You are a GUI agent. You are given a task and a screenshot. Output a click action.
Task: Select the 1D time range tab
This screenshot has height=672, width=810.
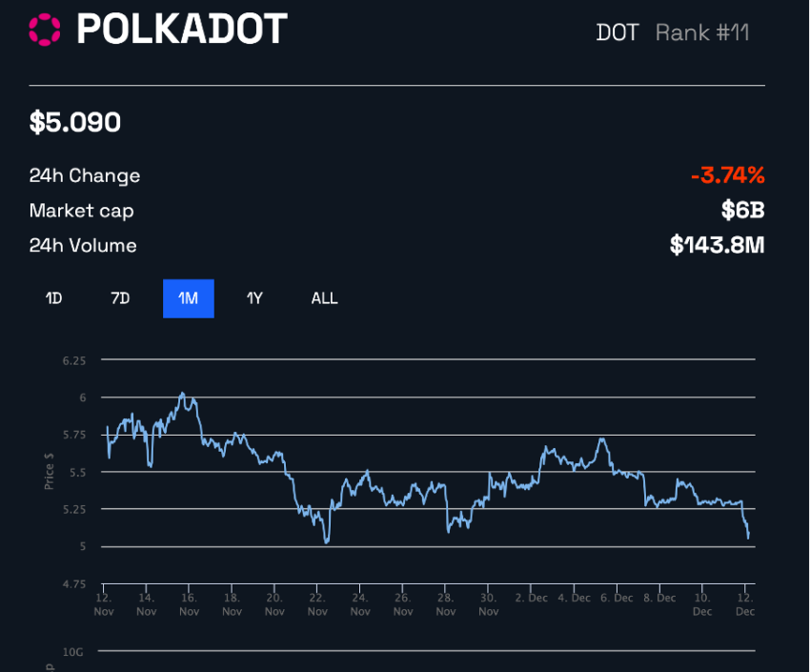pos(53,298)
